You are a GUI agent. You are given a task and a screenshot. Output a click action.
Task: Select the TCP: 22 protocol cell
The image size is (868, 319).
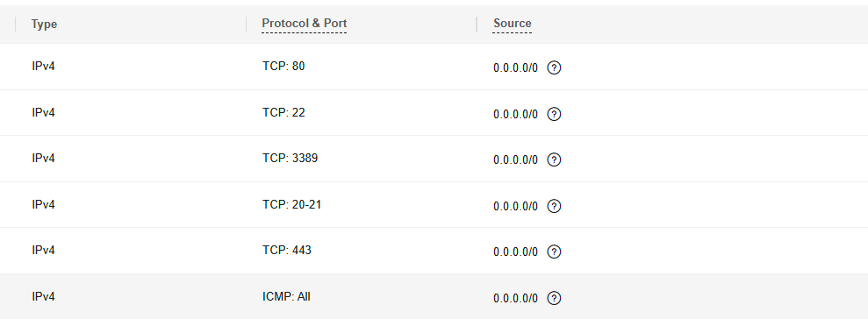pyautogui.click(x=283, y=113)
